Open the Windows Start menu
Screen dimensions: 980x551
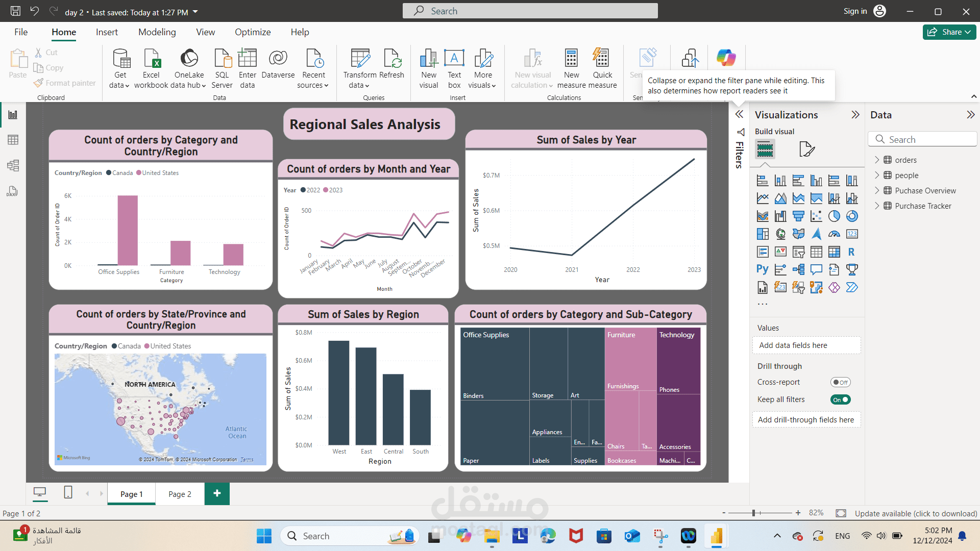pos(264,536)
